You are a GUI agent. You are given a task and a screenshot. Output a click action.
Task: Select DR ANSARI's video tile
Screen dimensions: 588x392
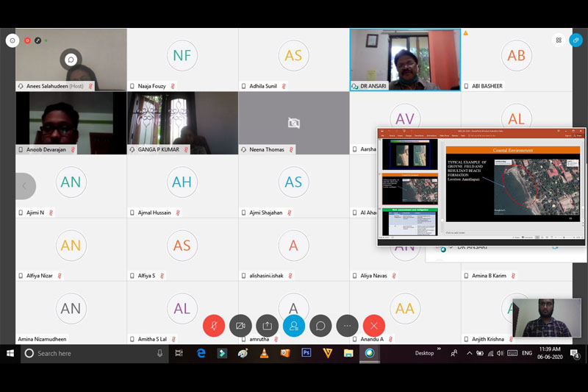pos(405,60)
